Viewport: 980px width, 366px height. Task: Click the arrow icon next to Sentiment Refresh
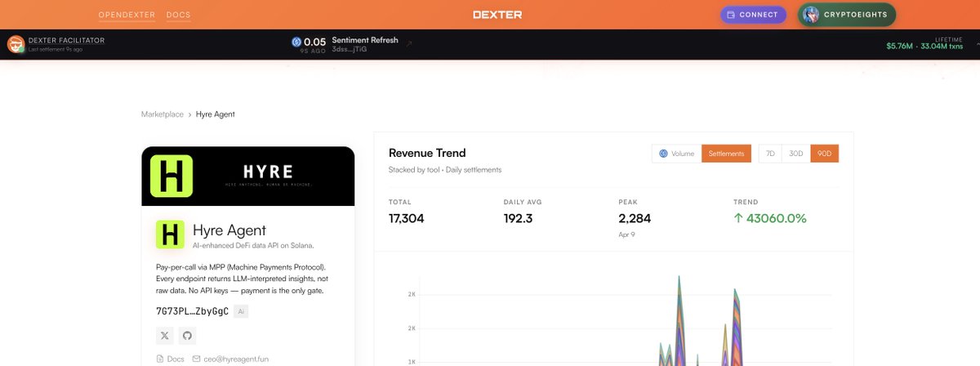coord(409,43)
